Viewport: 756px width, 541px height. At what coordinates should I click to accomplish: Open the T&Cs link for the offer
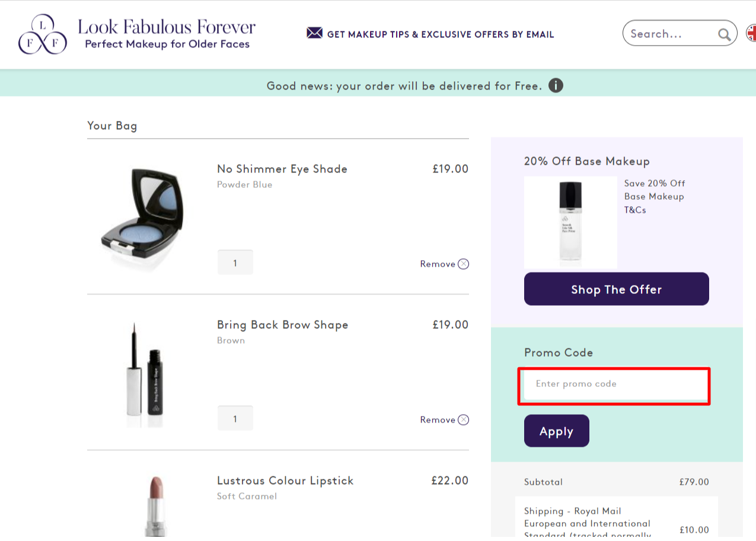coord(634,209)
